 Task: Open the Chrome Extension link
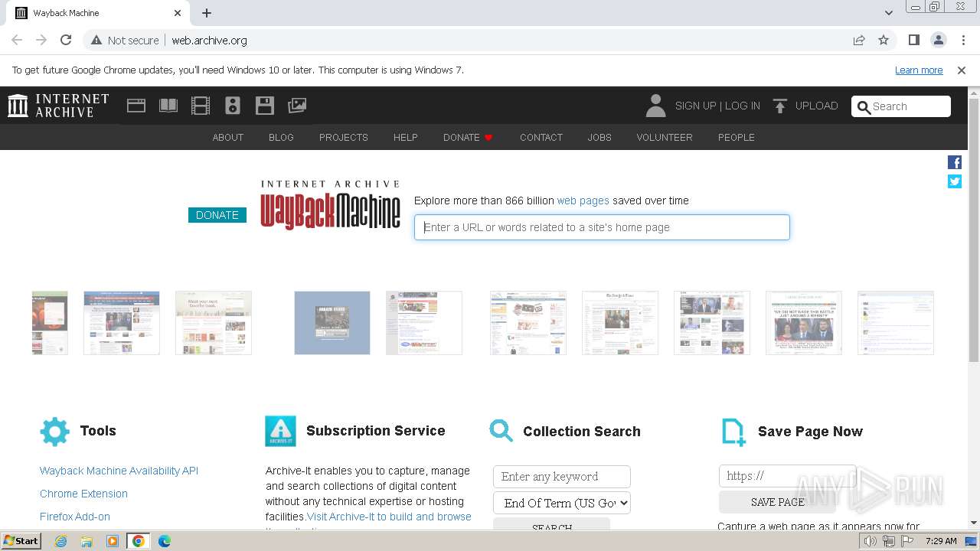point(83,494)
